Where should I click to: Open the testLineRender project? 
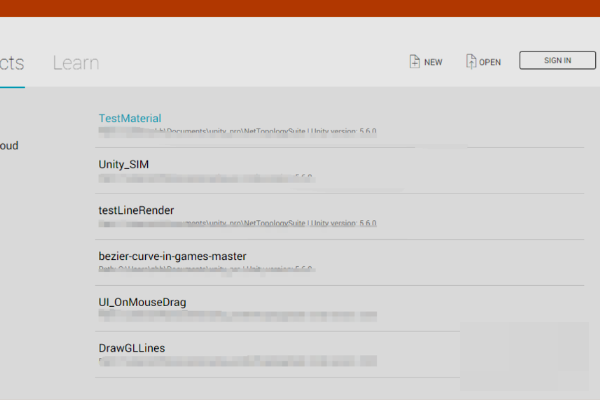(x=136, y=210)
